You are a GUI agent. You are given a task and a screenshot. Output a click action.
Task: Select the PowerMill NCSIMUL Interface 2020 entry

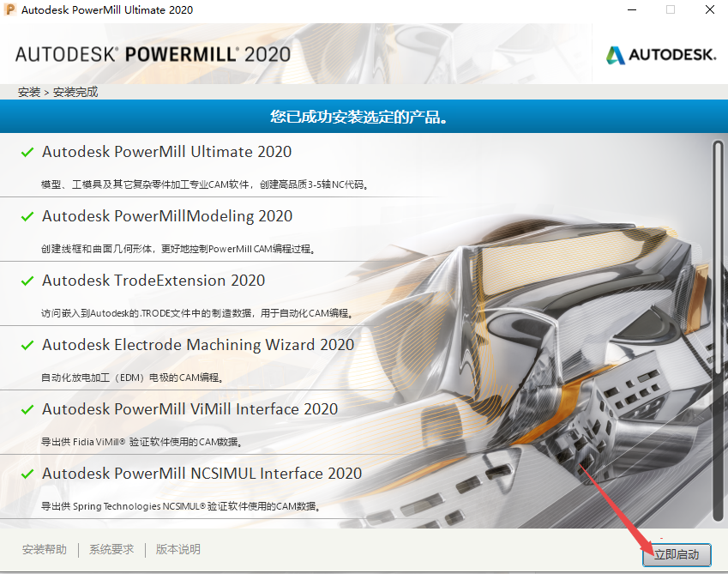tap(202, 474)
